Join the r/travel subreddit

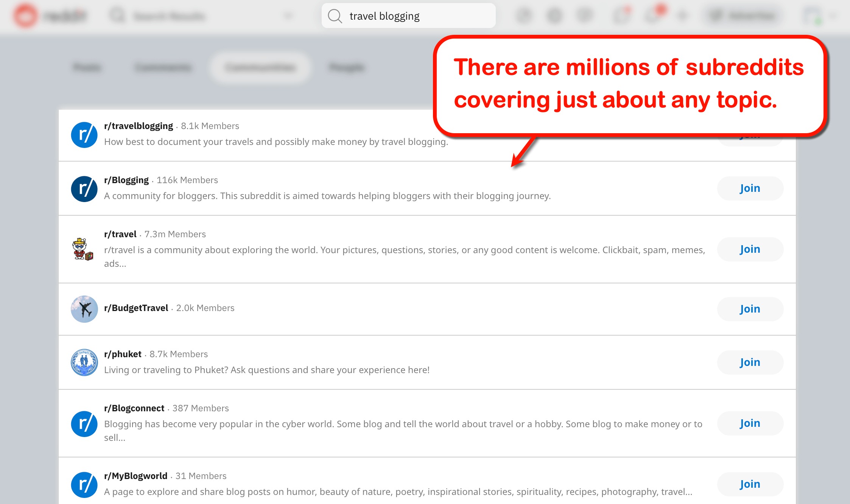pyautogui.click(x=750, y=249)
